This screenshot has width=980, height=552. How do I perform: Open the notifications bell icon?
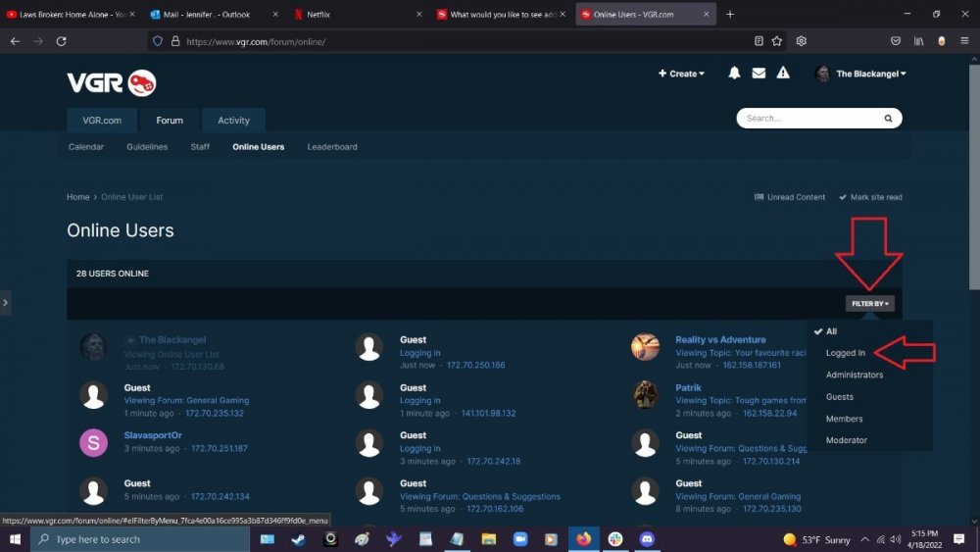(734, 74)
